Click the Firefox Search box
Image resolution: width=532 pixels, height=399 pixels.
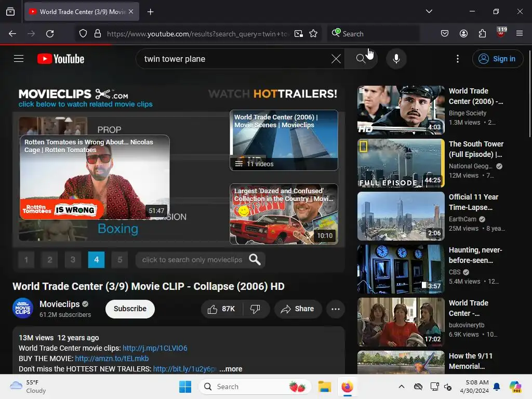[373, 34]
